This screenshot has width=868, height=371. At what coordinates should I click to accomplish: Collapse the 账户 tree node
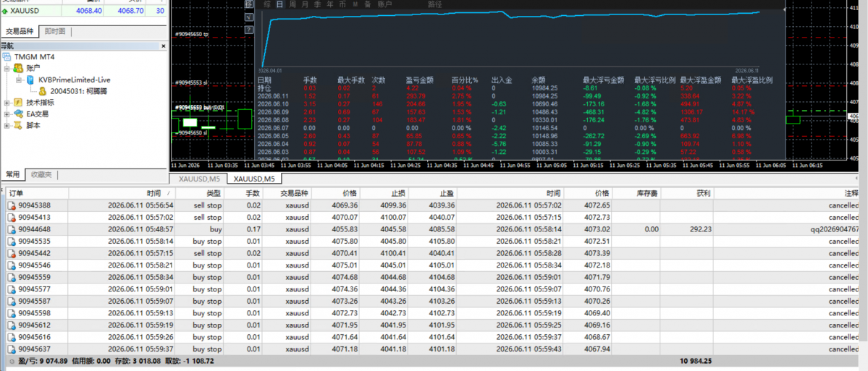7,69
